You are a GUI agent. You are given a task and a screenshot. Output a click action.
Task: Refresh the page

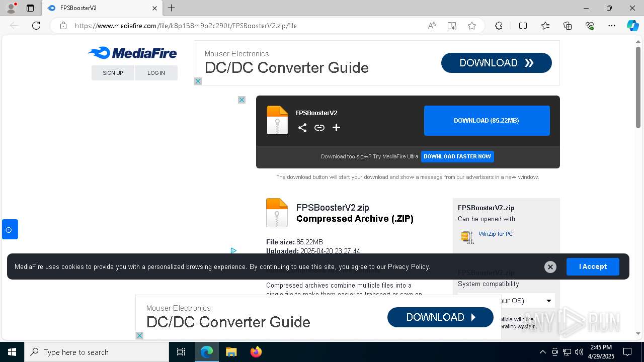click(36, 26)
